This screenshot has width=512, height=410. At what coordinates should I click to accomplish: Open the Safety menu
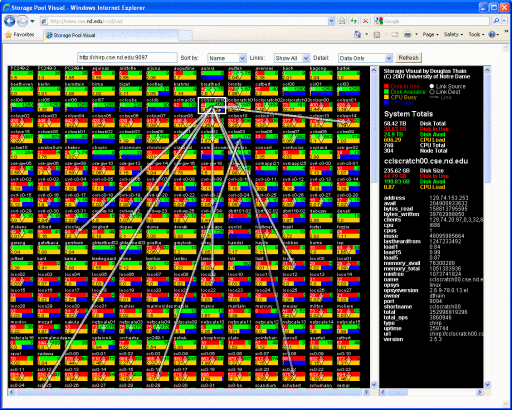click(x=453, y=34)
